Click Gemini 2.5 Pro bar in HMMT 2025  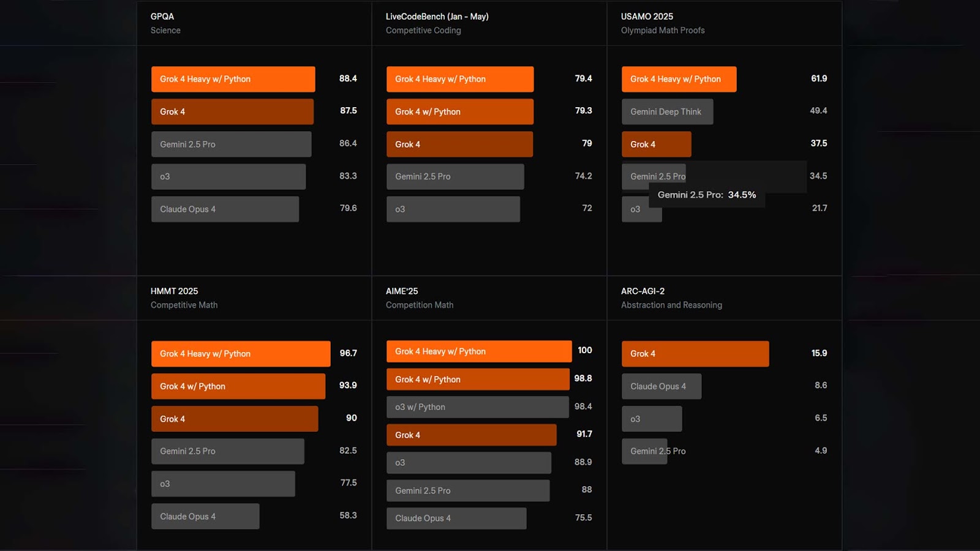[228, 451]
